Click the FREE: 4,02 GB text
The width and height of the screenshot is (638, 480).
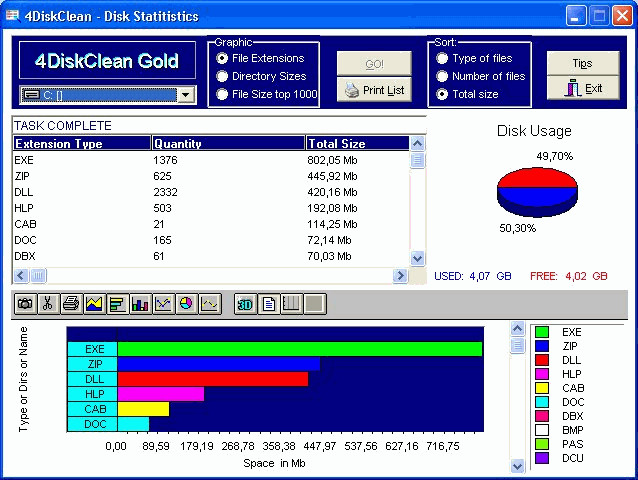(x=568, y=276)
